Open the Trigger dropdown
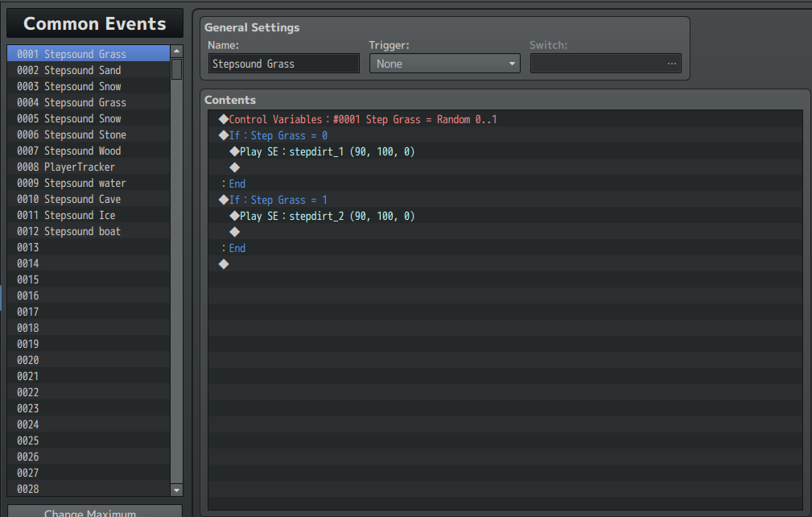Image resolution: width=812 pixels, height=517 pixels. 444,64
